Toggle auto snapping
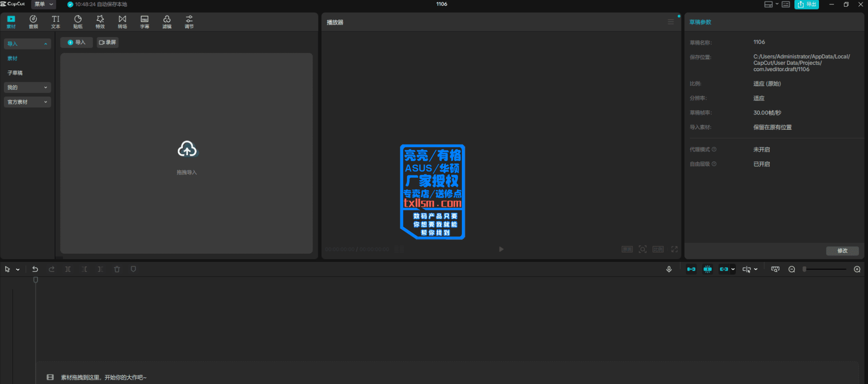This screenshot has width=868, height=384. point(707,269)
